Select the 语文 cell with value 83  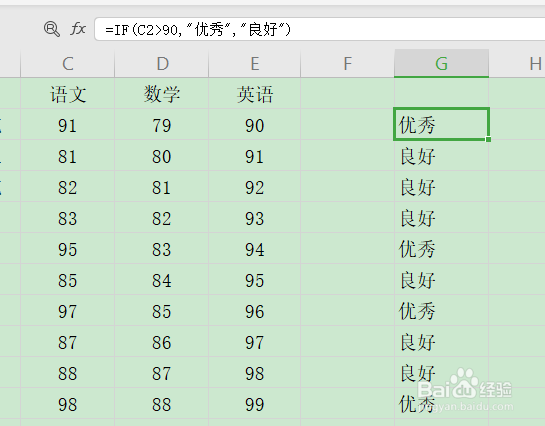[67, 217]
